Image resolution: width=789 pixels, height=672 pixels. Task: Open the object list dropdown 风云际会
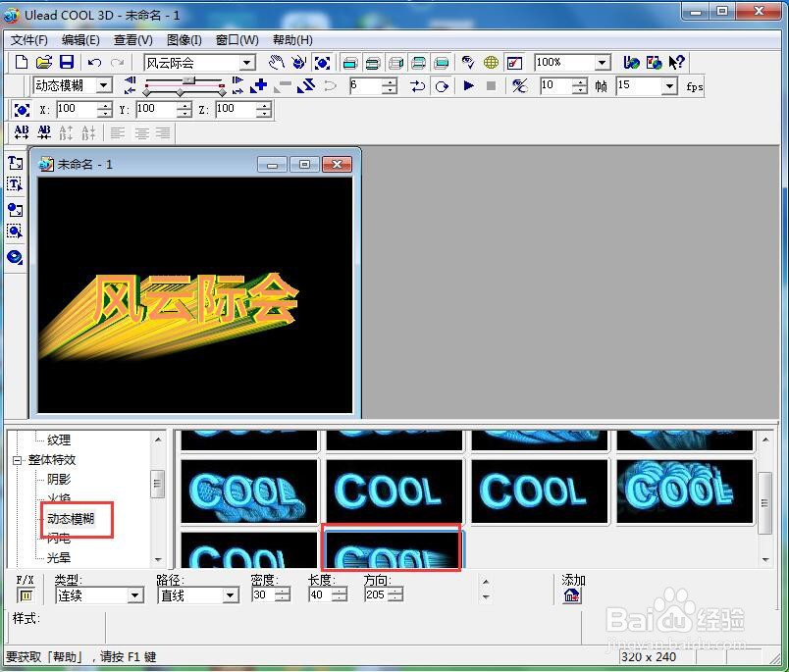click(x=247, y=63)
